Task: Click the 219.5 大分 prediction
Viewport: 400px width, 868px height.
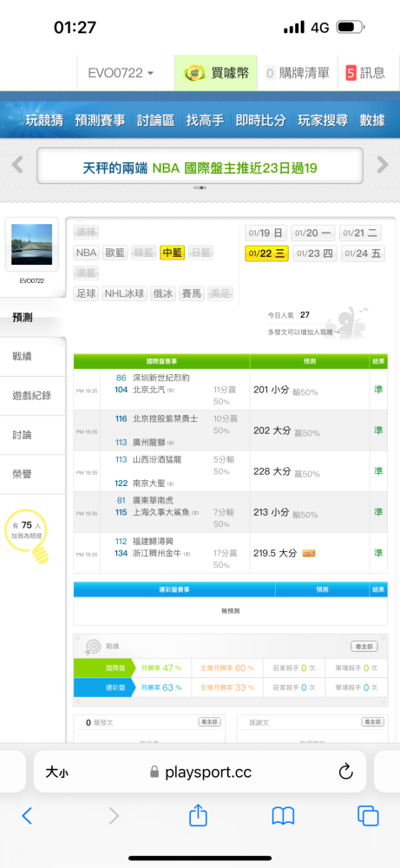Action: [x=275, y=553]
